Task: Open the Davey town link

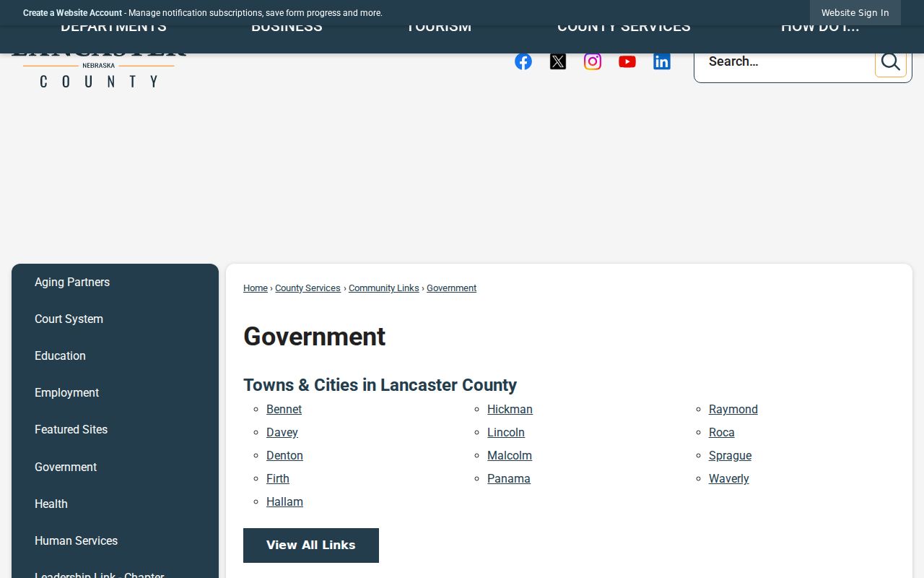Action: coord(282,432)
